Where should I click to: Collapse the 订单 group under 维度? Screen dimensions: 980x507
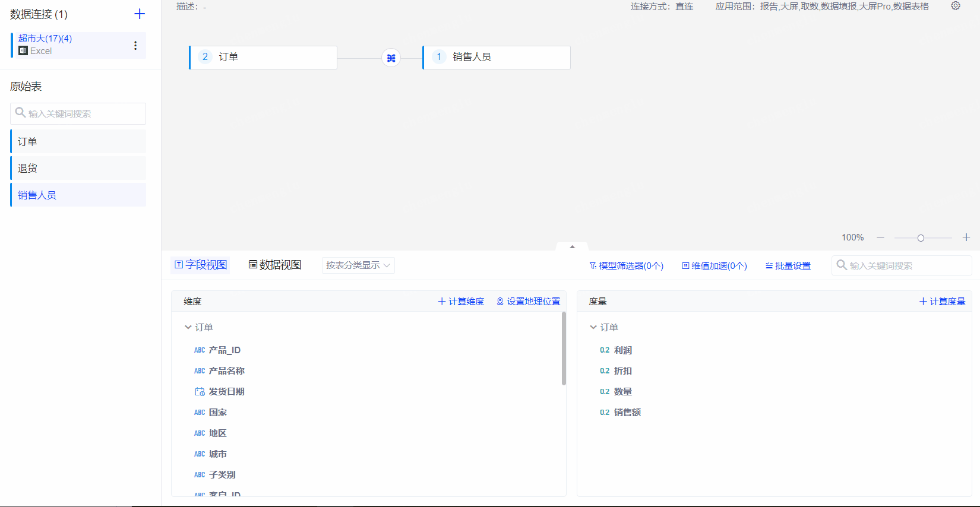(x=188, y=327)
